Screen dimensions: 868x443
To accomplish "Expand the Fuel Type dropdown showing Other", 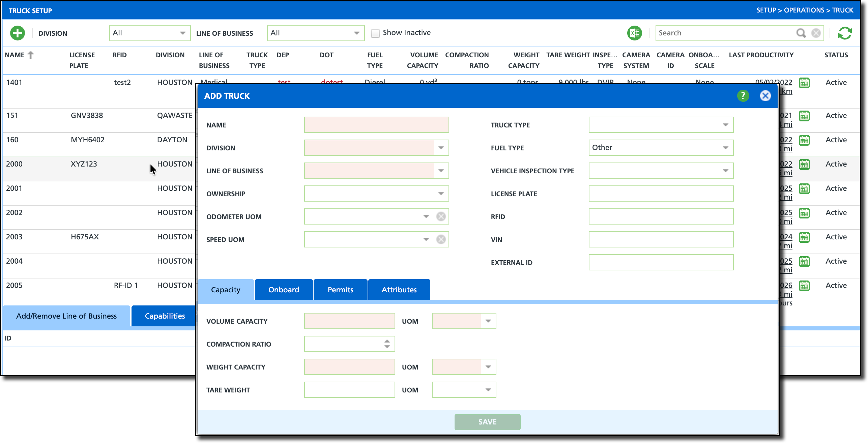I will [726, 148].
